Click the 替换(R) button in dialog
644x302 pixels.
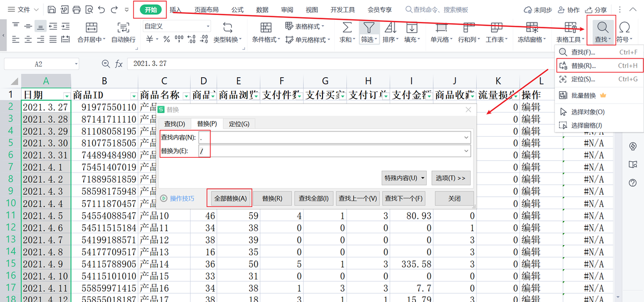(x=273, y=198)
